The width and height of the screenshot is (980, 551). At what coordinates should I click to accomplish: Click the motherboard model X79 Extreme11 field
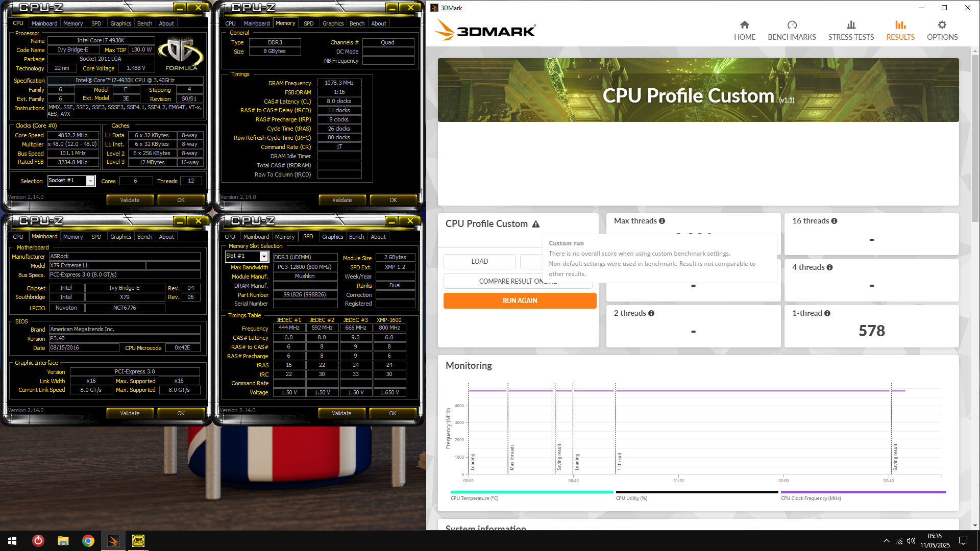coord(97,266)
